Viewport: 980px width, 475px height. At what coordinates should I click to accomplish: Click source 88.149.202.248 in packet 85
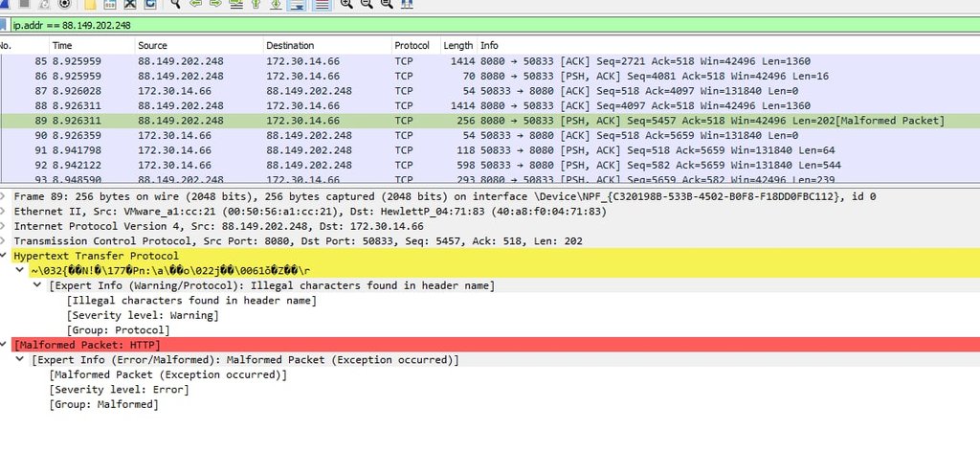tap(181, 61)
